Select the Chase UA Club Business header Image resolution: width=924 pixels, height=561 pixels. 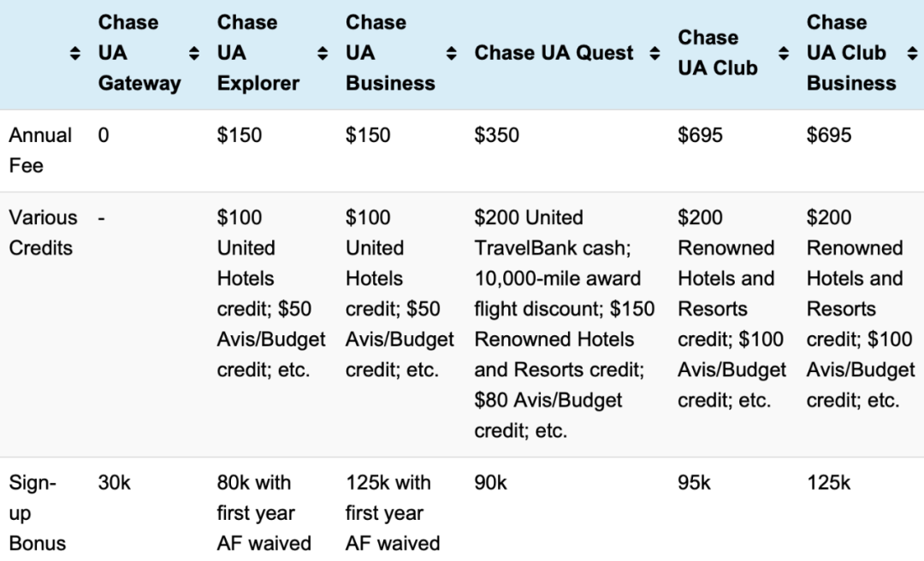pos(851,53)
